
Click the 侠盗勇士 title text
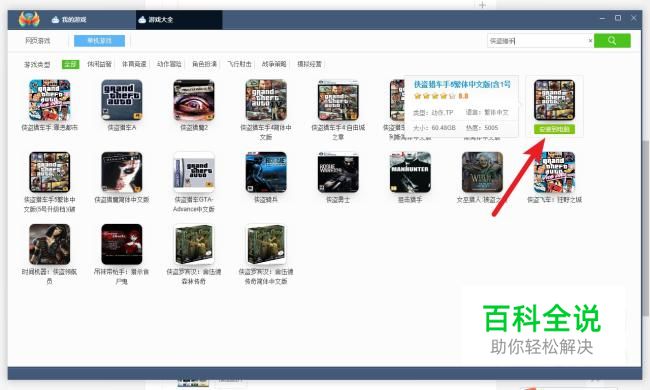[x=338, y=200]
